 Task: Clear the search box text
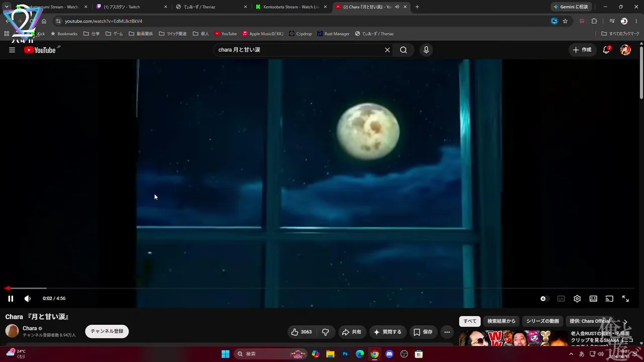point(387,50)
